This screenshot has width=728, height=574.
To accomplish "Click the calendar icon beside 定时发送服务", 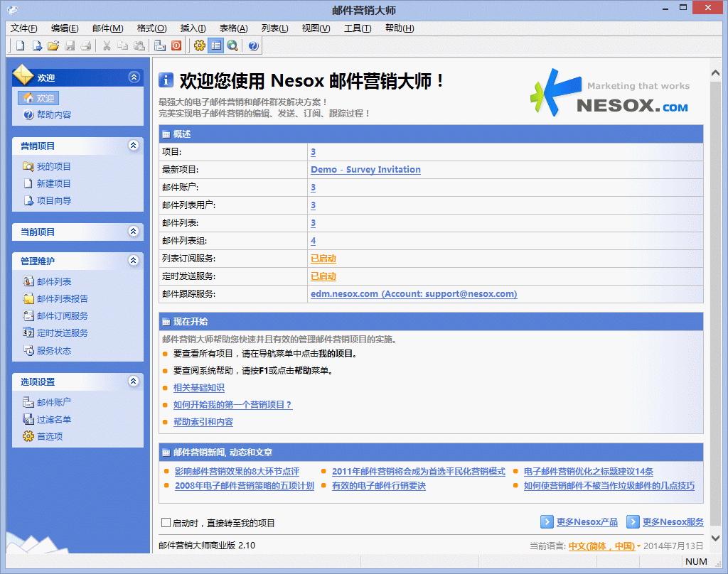I will (28, 332).
